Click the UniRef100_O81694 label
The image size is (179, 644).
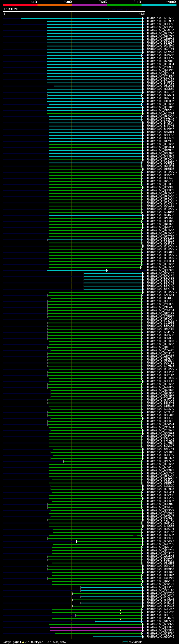click(x=161, y=86)
